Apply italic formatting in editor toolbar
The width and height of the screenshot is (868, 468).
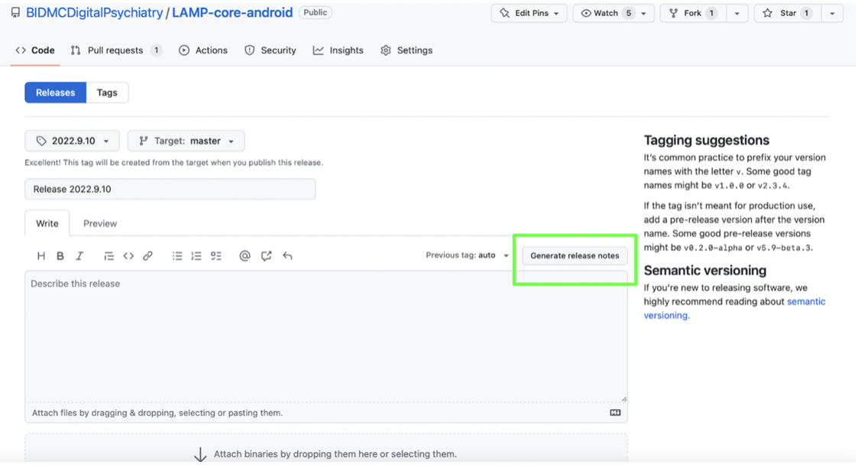click(79, 256)
